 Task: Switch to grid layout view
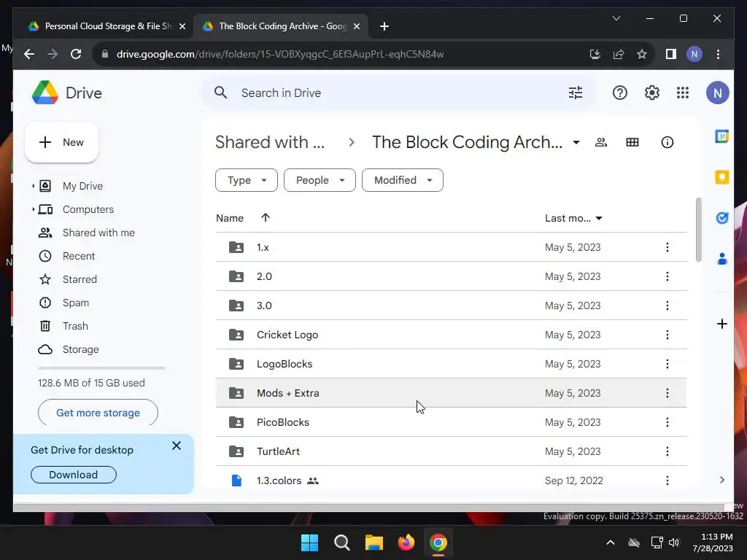coord(632,142)
